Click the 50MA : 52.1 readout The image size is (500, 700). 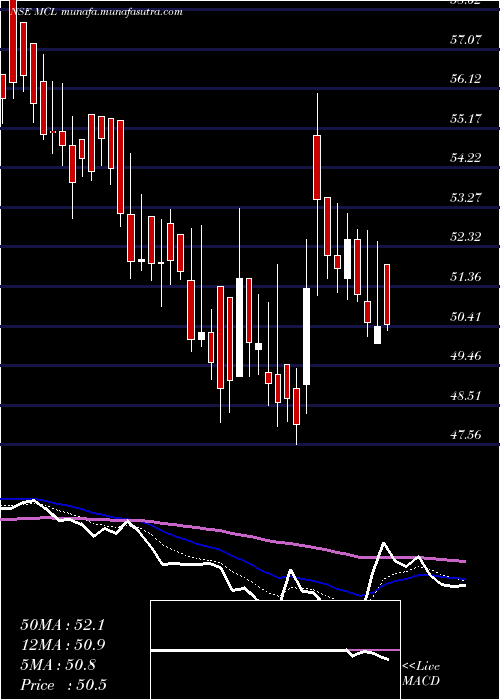[62, 625]
